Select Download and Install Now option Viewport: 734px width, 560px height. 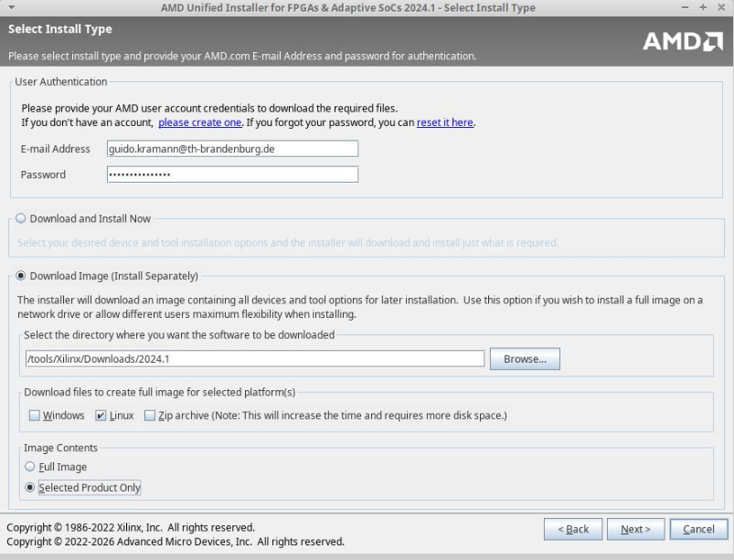[x=21, y=219]
